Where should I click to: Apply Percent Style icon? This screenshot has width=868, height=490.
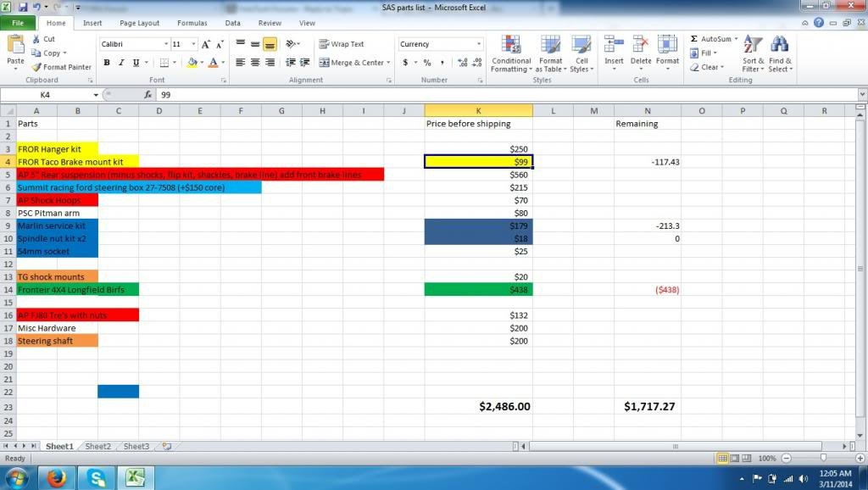(427, 63)
